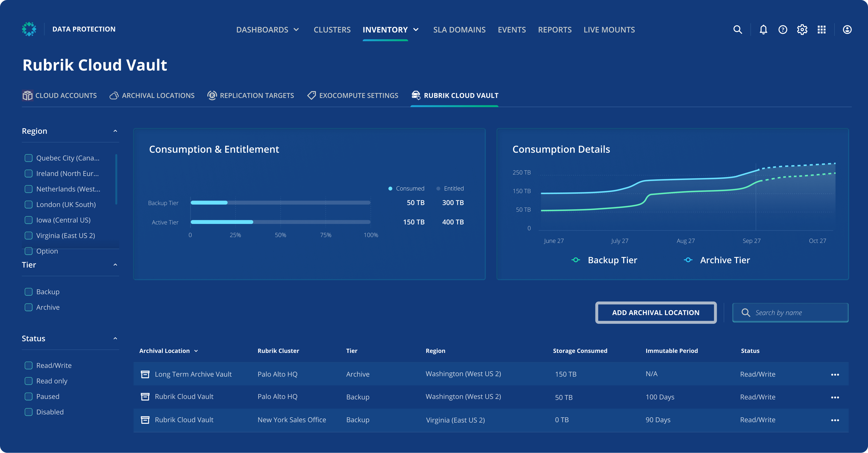The image size is (868, 453).
Task: Check the Backup tier filter
Action: [x=29, y=292]
